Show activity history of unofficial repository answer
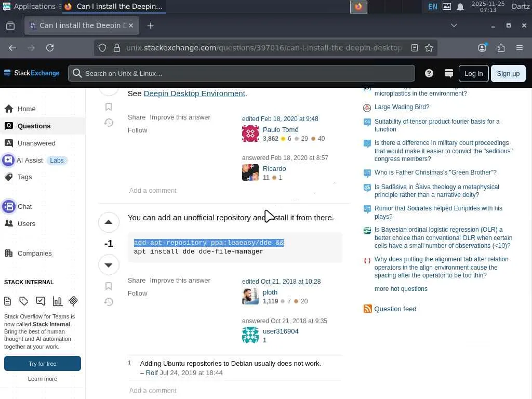 point(109,302)
